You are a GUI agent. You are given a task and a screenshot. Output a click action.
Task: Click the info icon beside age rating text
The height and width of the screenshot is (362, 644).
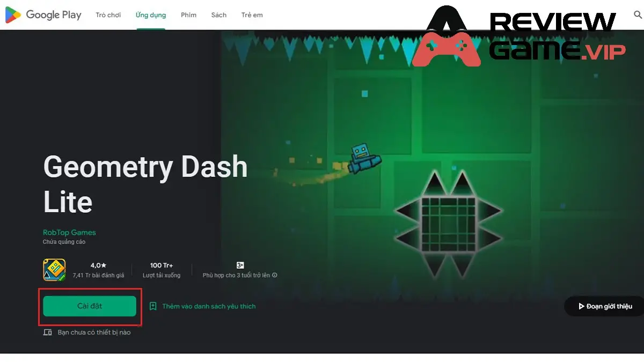coord(275,275)
